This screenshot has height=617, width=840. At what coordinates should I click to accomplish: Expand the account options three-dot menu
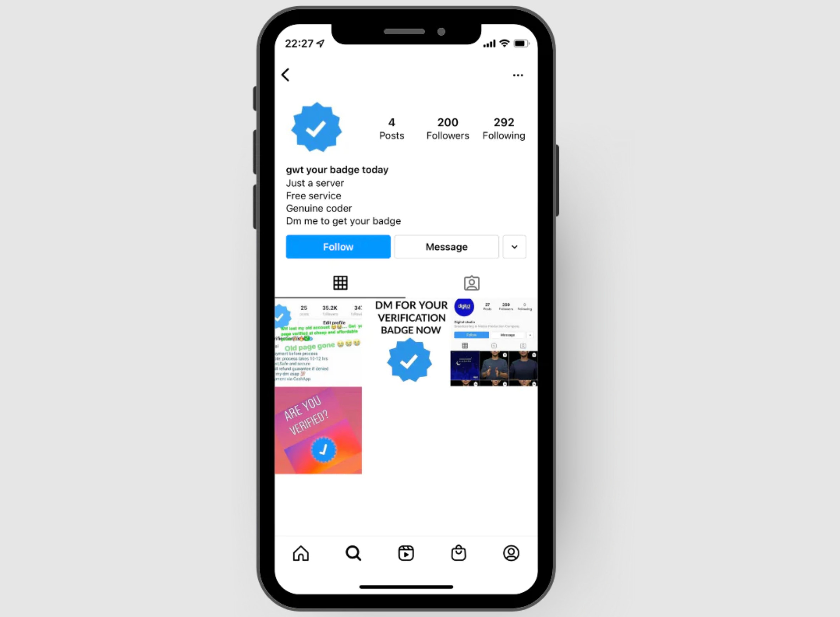518,74
